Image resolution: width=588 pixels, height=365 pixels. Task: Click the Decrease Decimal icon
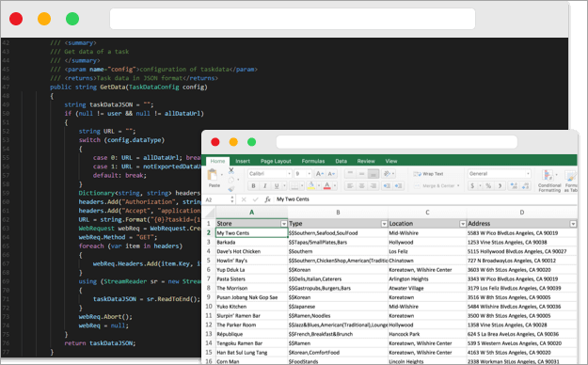(525, 185)
